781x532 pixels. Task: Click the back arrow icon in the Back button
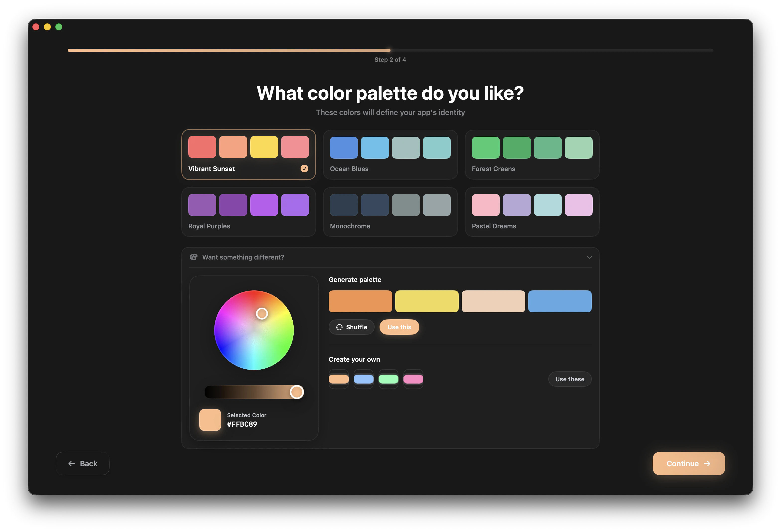coord(71,464)
